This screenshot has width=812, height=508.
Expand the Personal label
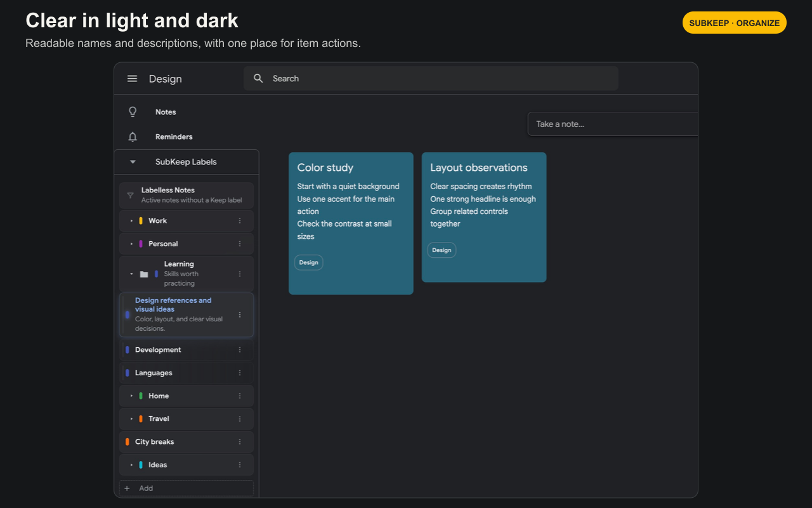click(132, 244)
